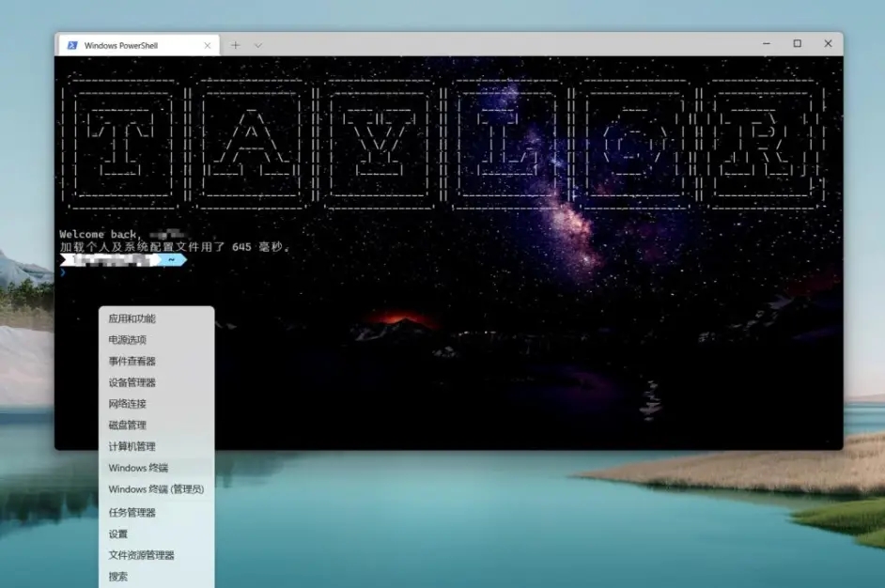Open 文件资源管理器

coord(141,554)
